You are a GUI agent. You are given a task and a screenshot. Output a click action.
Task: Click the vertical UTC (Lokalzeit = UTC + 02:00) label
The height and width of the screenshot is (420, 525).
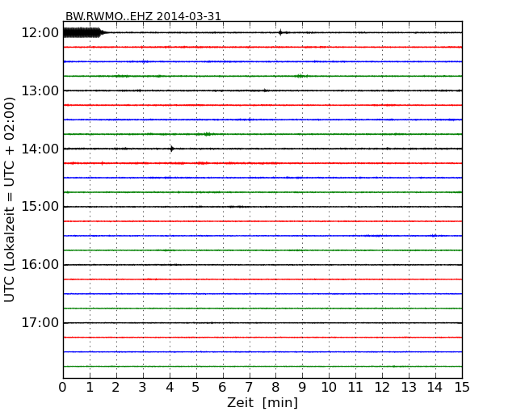10,199
